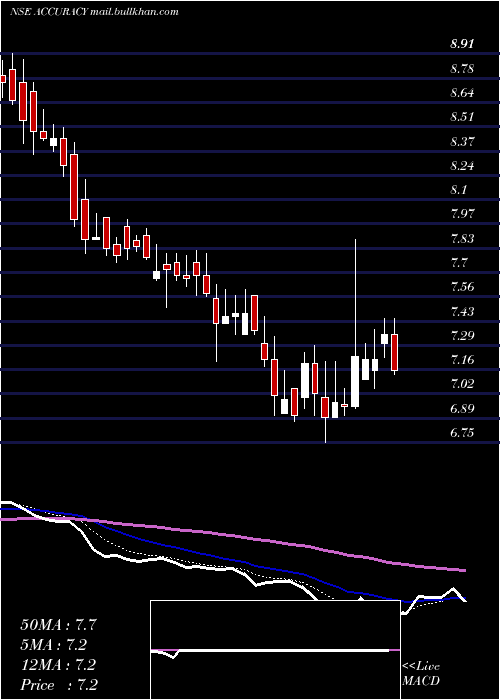Image resolution: width=500 pixels, height=700 pixels.
Task: Click the 7.29 price label
Action: [x=462, y=335]
